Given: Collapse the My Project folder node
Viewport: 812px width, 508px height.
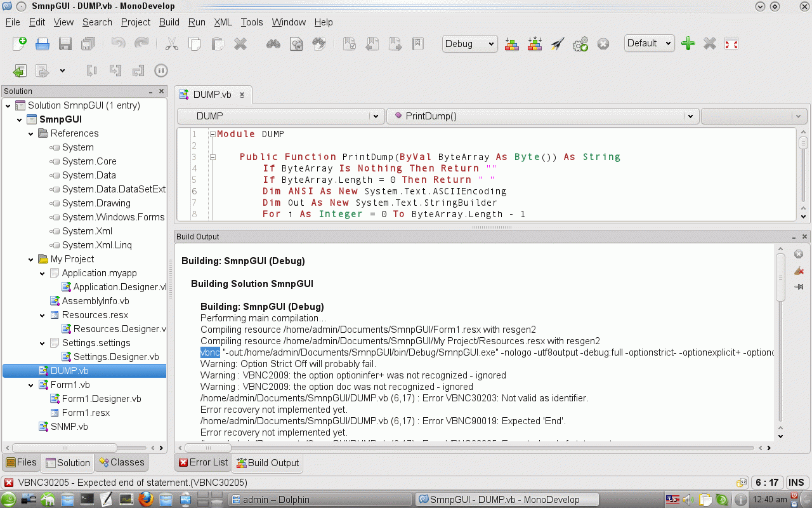Looking at the screenshot, I should click(31, 259).
